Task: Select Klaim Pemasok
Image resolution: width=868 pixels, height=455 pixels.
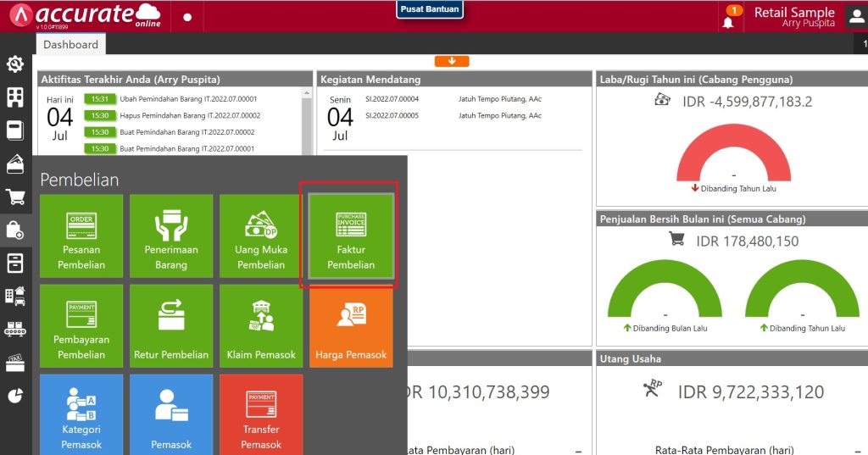Action: [x=261, y=326]
